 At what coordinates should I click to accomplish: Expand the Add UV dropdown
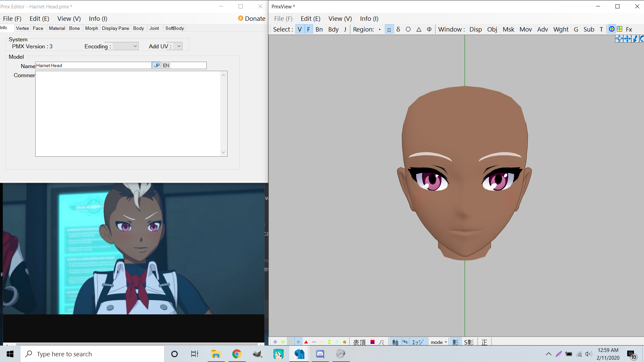[179, 46]
